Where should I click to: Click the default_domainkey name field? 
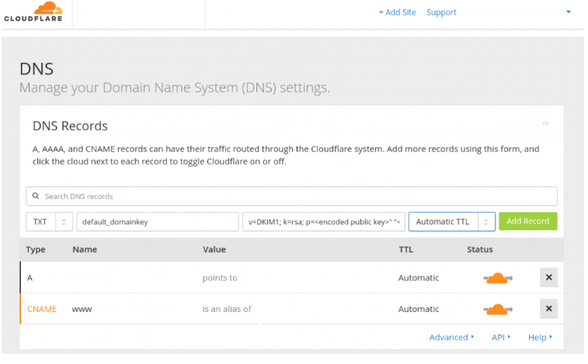(158, 221)
